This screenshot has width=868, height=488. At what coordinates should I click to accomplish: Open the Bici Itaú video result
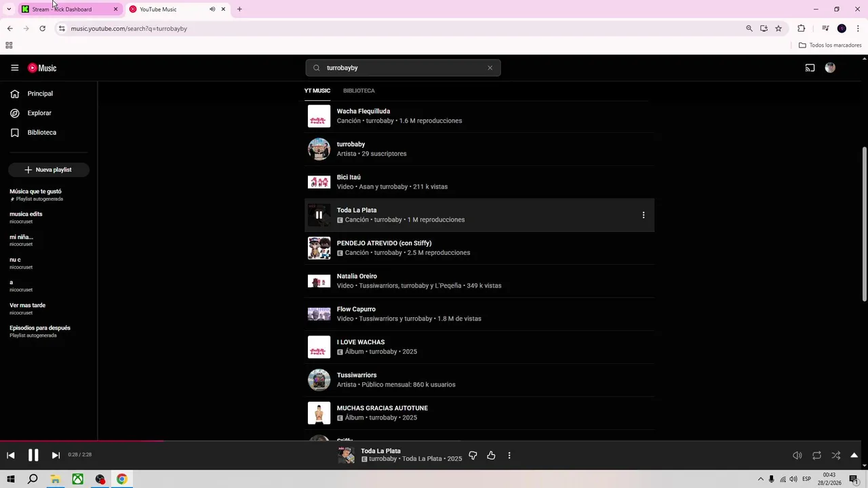click(479, 182)
